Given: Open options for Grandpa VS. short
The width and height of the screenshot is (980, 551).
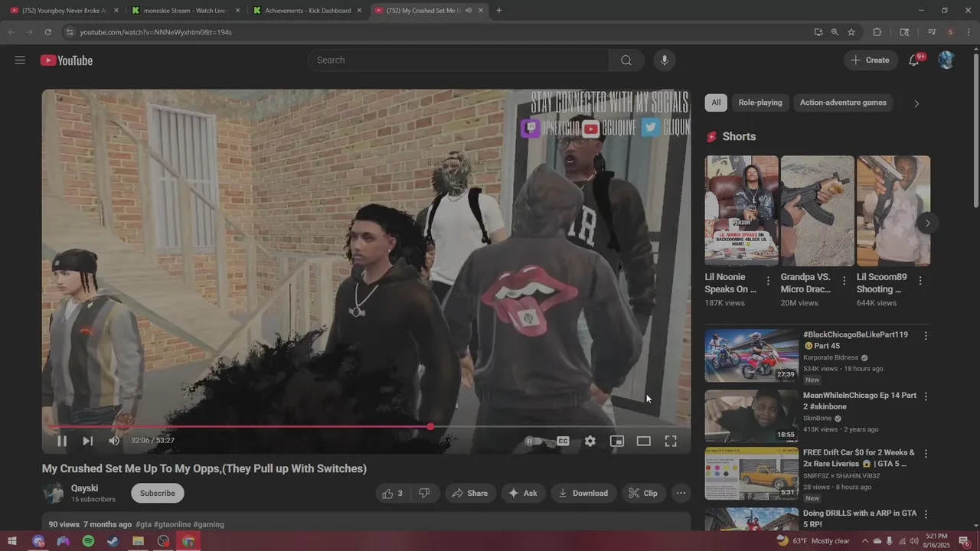Looking at the screenshot, I should click(x=844, y=281).
